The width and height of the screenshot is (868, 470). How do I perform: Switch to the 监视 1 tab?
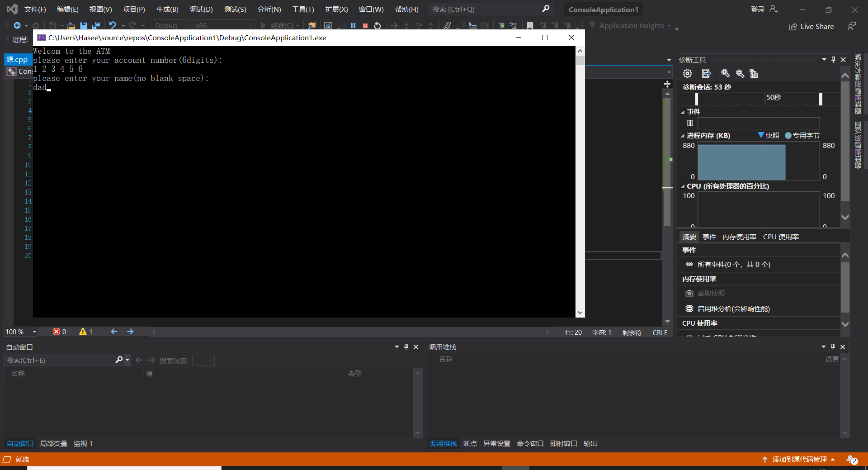coord(83,444)
